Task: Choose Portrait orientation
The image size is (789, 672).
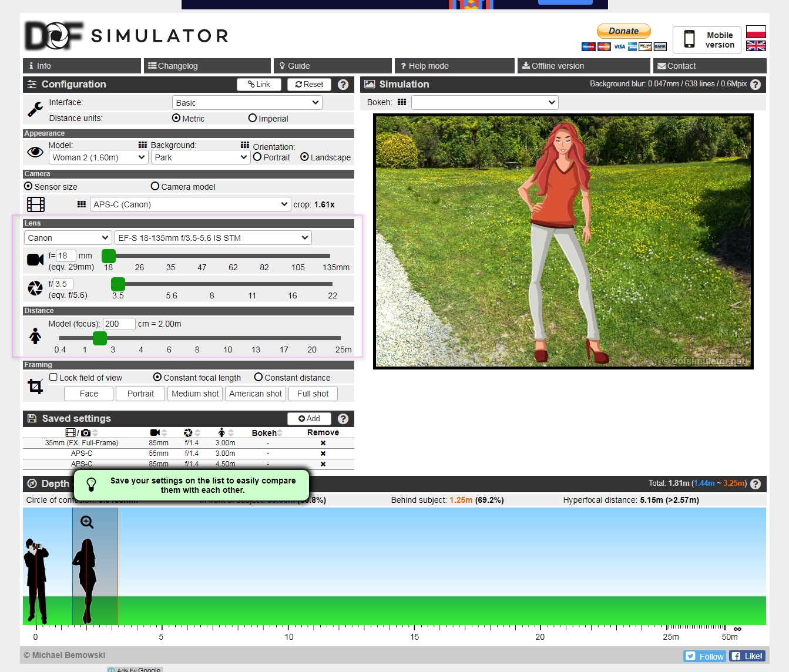Action: point(257,157)
